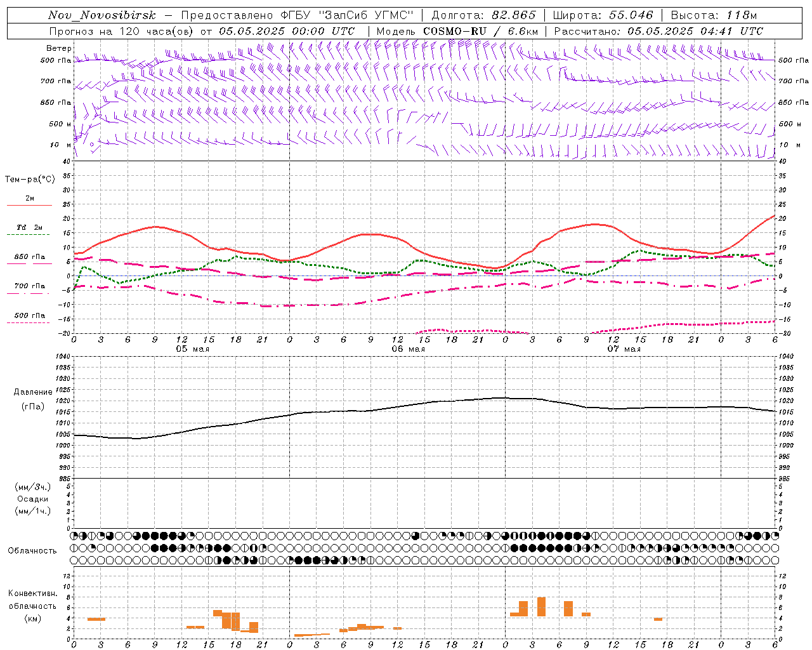Click the 'Давление' pressure panel label
Screen dimensions: 812x650
click(x=33, y=392)
